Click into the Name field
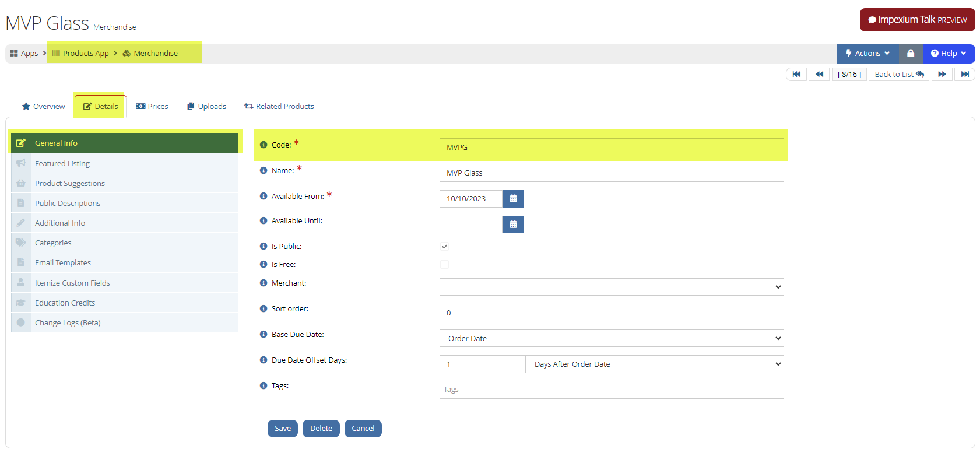The width and height of the screenshot is (980, 456). tap(612, 173)
